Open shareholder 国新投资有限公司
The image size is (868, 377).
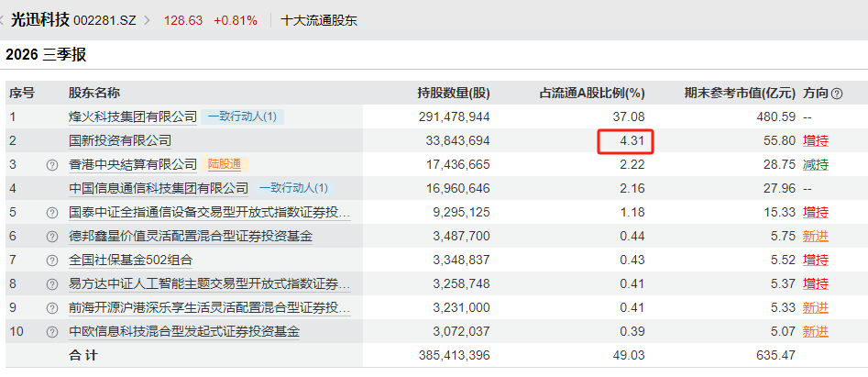(120, 140)
